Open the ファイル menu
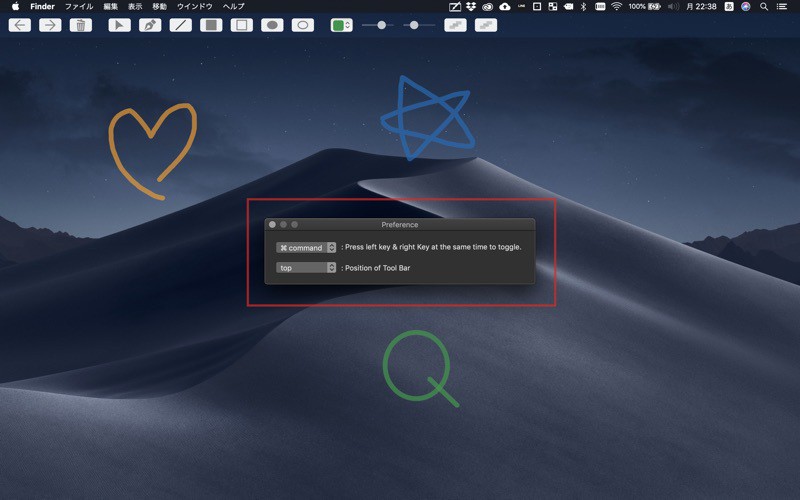Image resolution: width=800 pixels, height=500 pixels. coord(79,7)
